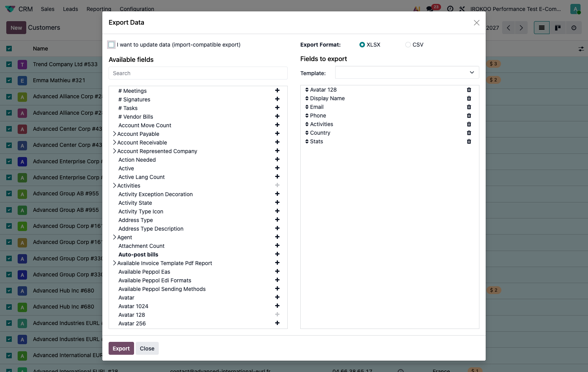Remove Country with trash icon
This screenshot has height=372, width=588.
(x=469, y=133)
